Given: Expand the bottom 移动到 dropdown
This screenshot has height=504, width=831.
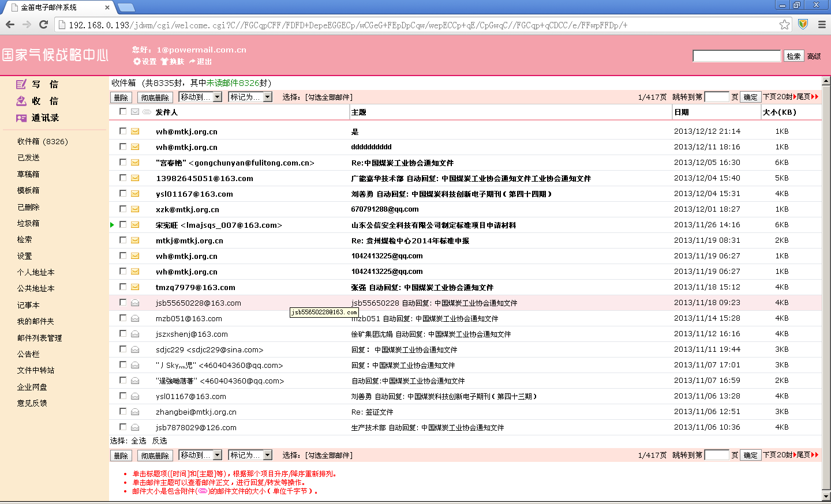Looking at the screenshot, I should click(x=218, y=455).
